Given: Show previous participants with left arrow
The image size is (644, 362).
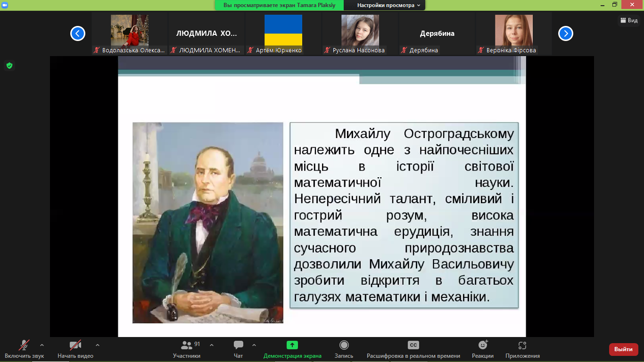Looking at the screenshot, I should [x=78, y=33].
